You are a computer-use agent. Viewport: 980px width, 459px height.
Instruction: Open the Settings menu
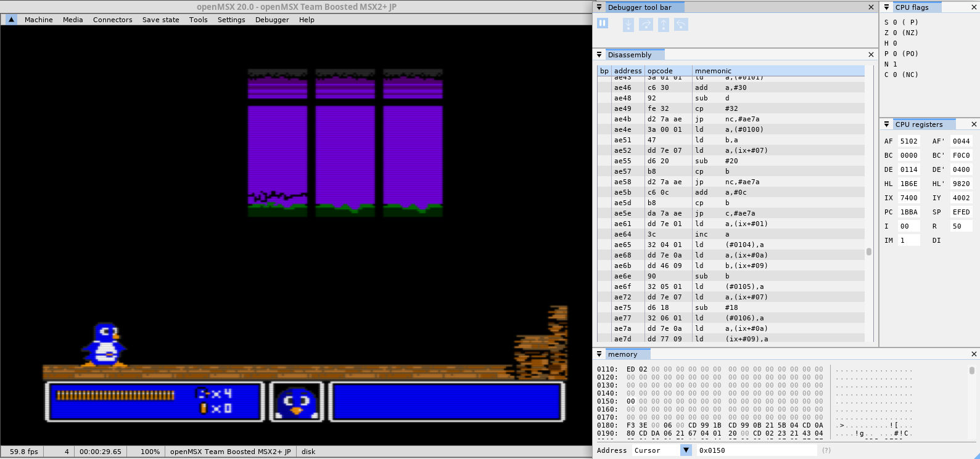(x=231, y=20)
